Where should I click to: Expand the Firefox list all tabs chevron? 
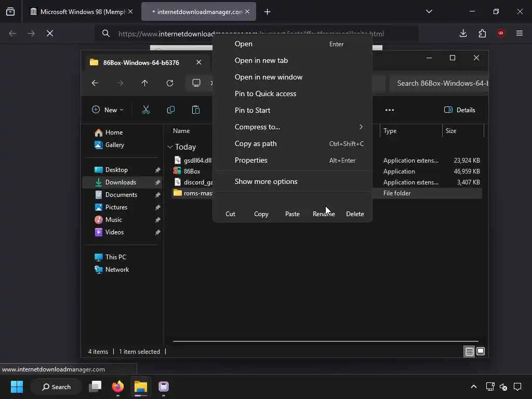tap(429, 11)
